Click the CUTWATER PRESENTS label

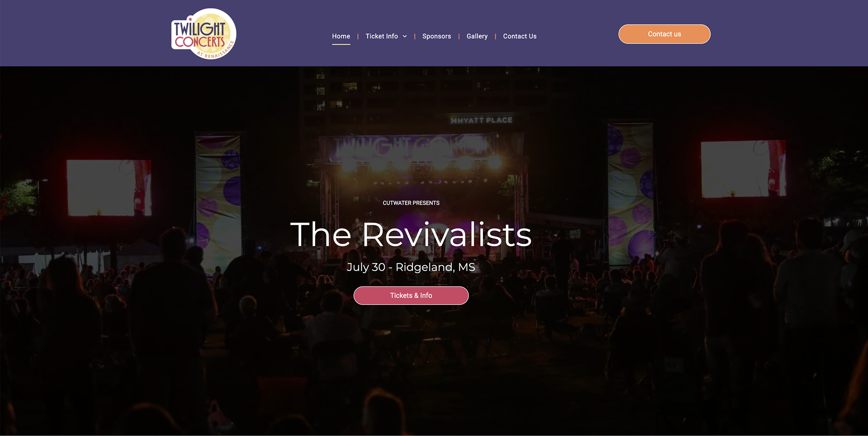[x=411, y=203]
